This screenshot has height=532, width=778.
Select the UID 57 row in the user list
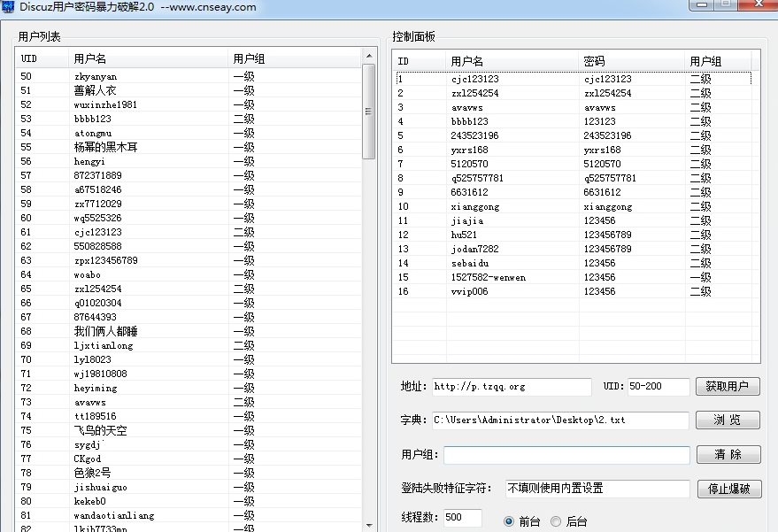click(x=189, y=175)
